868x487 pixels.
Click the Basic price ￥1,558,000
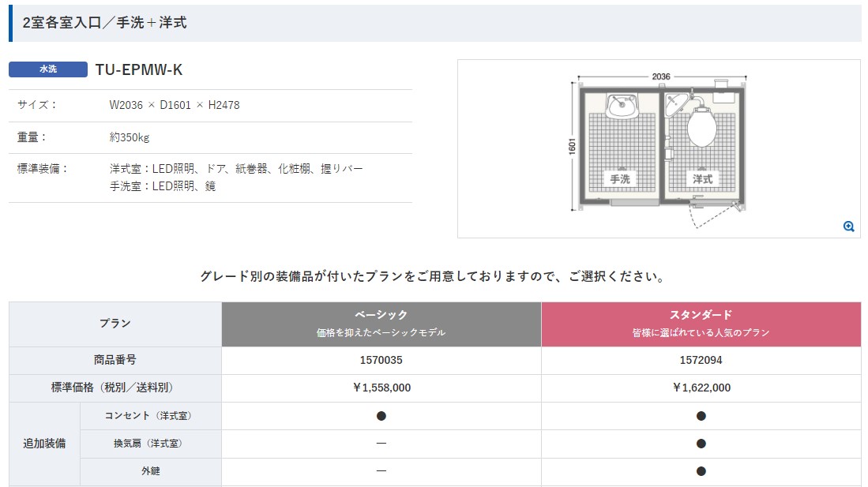pyautogui.click(x=381, y=388)
